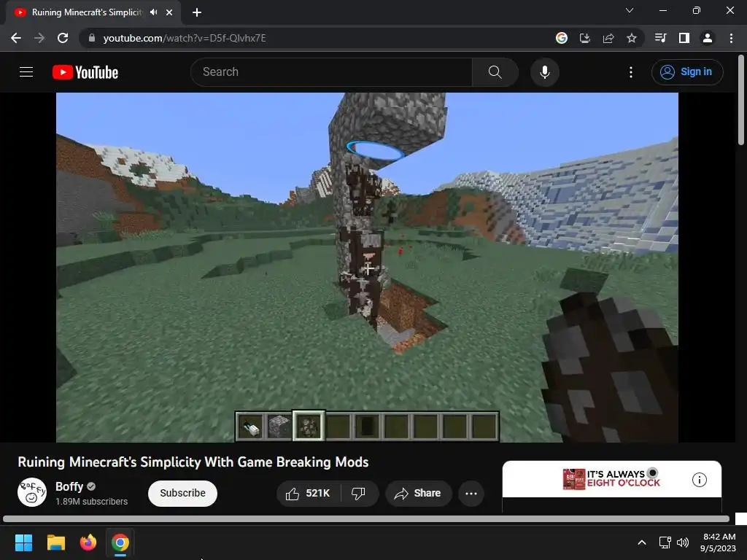This screenshot has height=560, width=747.
Task: Click the vertical page scrollbar
Action: (x=741, y=100)
